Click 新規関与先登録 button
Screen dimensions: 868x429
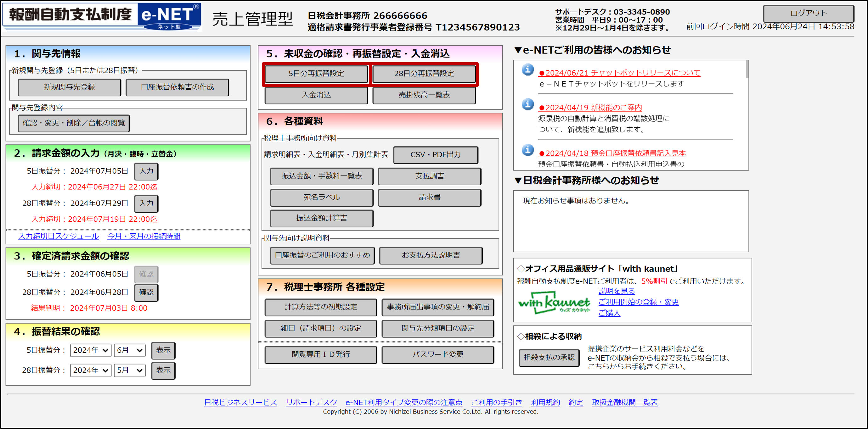[x=70, y=87]
